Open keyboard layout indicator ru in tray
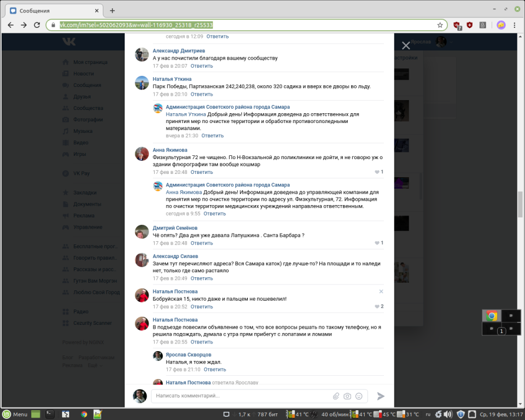Viewport: 525px width, 420px height. (428, 414)
